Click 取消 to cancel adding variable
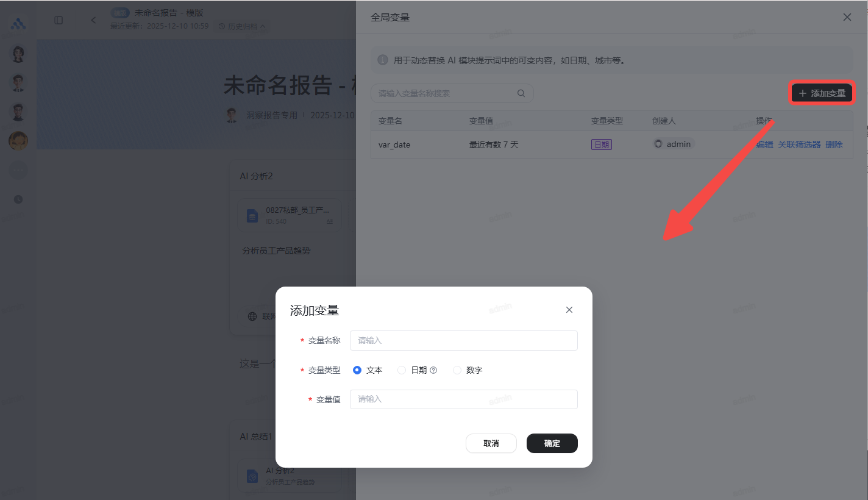868x500 pixels. (491, 443)
